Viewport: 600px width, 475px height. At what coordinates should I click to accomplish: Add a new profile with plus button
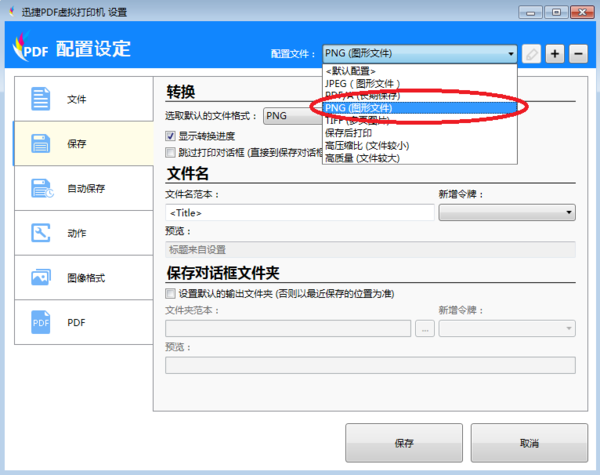[555, 54]
